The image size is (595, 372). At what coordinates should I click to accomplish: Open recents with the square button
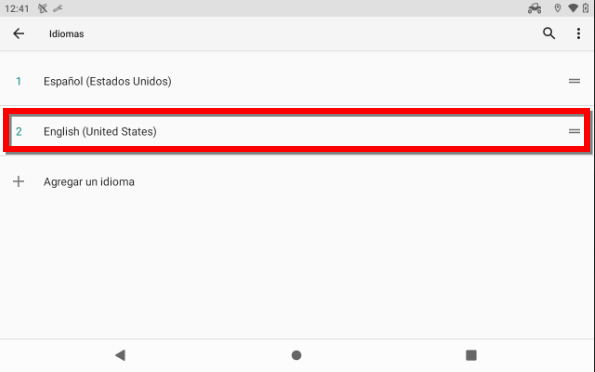[471, 355]
